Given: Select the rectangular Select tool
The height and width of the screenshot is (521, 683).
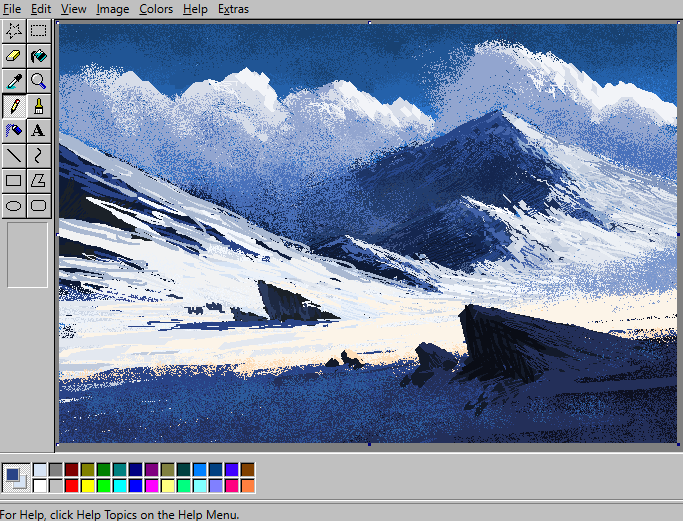Looking at the screenshot, I should click(x=39, y=31).
